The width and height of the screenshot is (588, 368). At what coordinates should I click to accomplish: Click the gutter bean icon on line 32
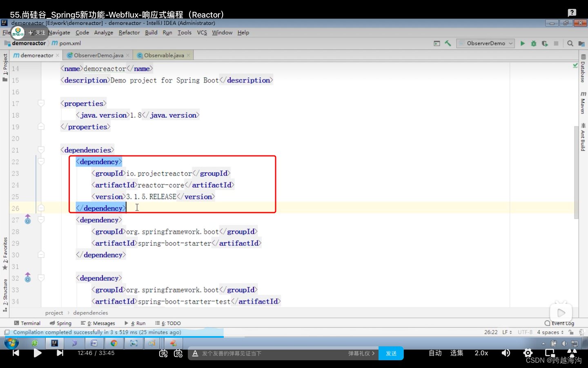[28, 278]
